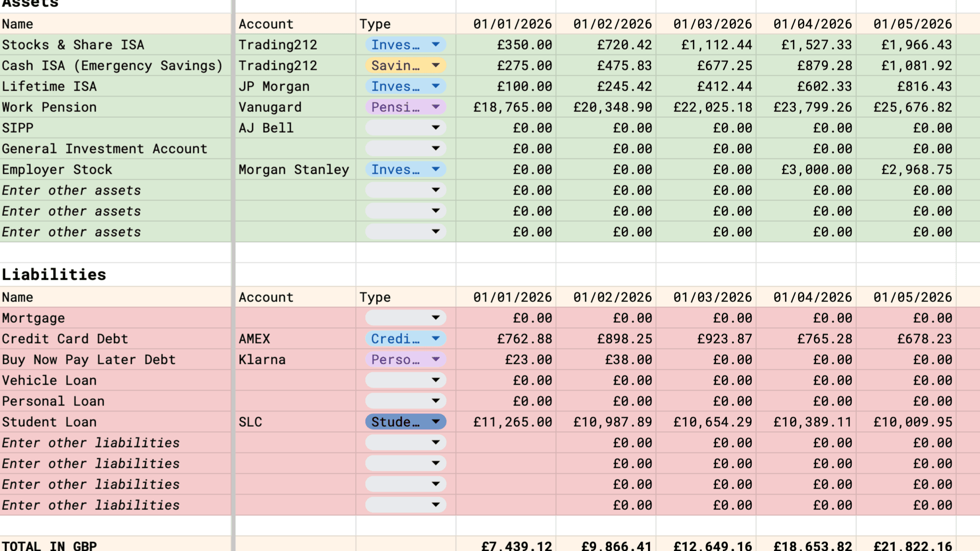Open Type dropdown for Stocks & Share ISA
The width and height of the screenshot is (980, 551).
pos(406,45)
